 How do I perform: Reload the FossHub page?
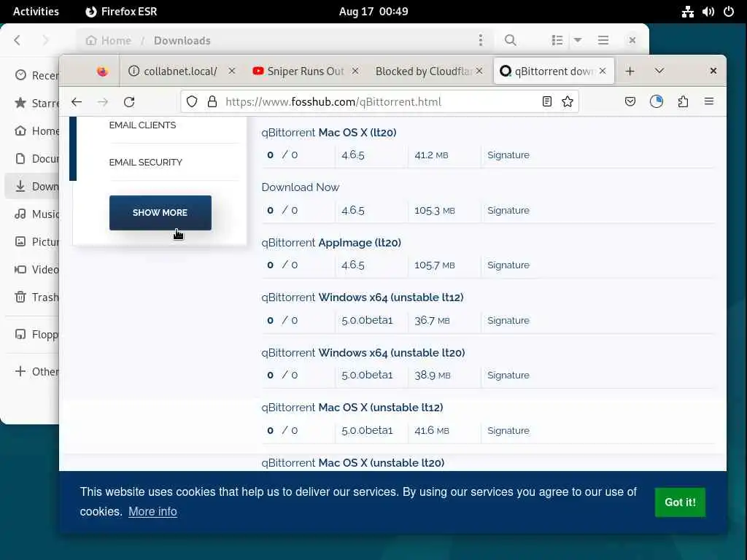click(x=129, y=102)
